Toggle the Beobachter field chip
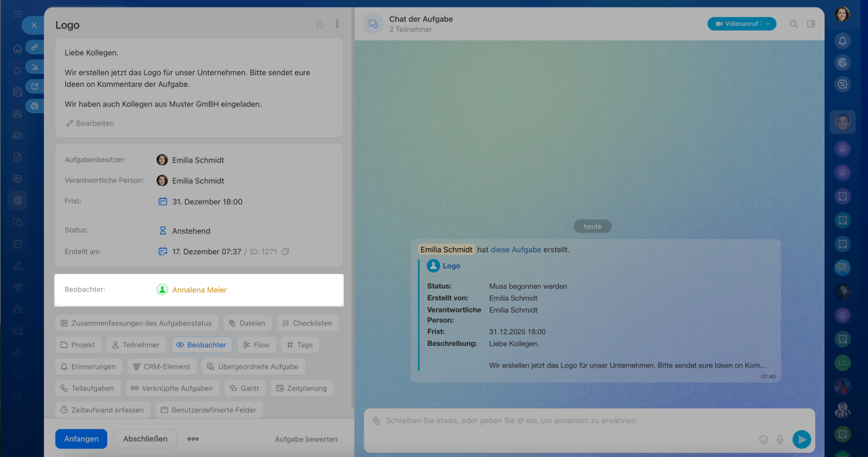Image resolution: width=868 pixels, height=457 pixels. pos(201,345)
